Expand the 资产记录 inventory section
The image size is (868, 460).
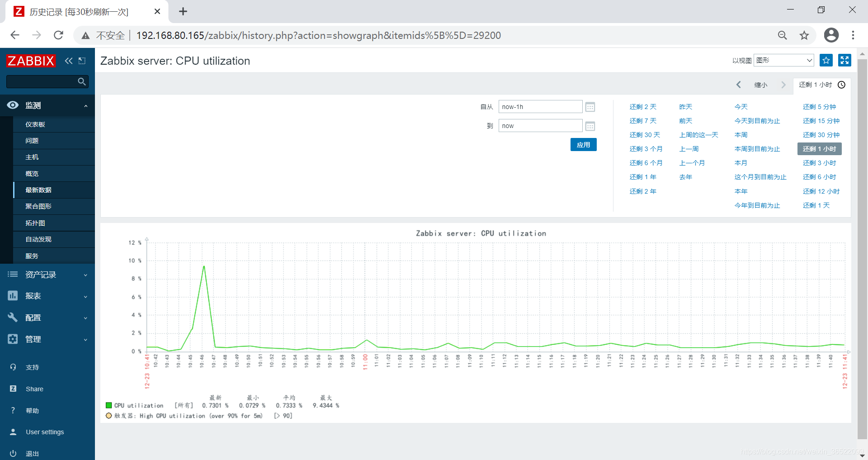[x=47, y=275]
